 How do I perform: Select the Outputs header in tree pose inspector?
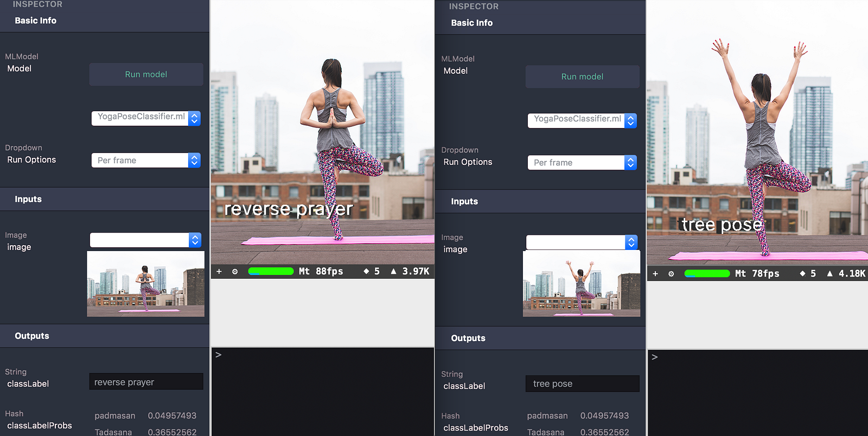pyautogui.click(x=468, y=338)
